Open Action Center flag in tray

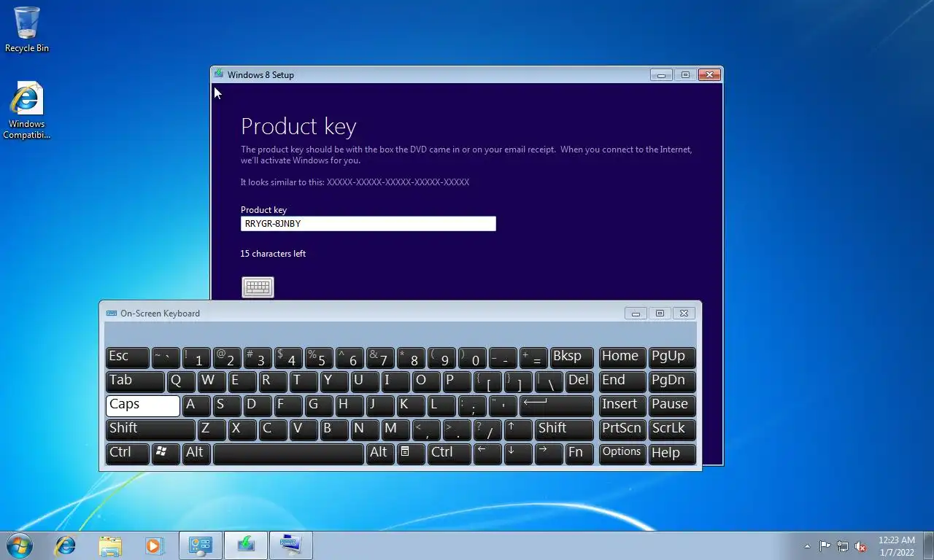click(x=825, y=546)
